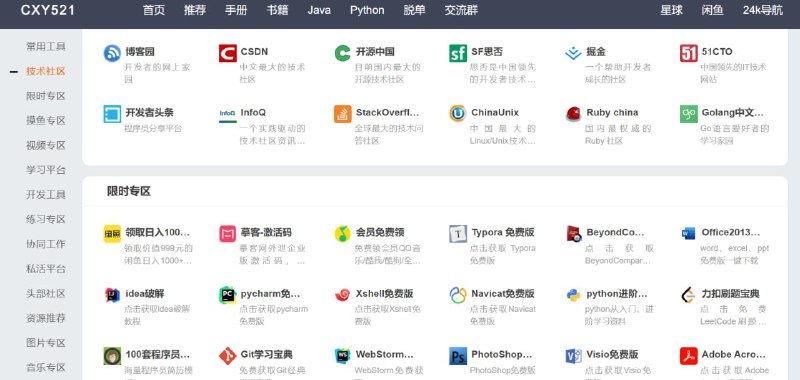Click the Xshell免费版 title text
The image size is (800, 380).
click(x=385, y=294)
